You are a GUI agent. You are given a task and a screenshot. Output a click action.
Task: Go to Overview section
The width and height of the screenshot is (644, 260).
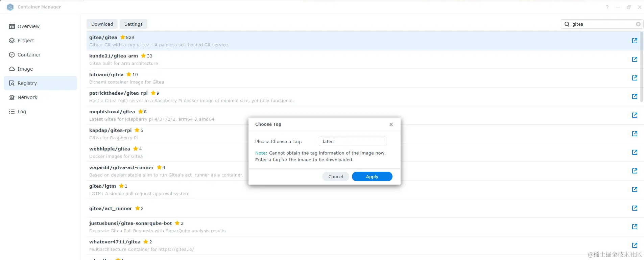tap(40, 26)
